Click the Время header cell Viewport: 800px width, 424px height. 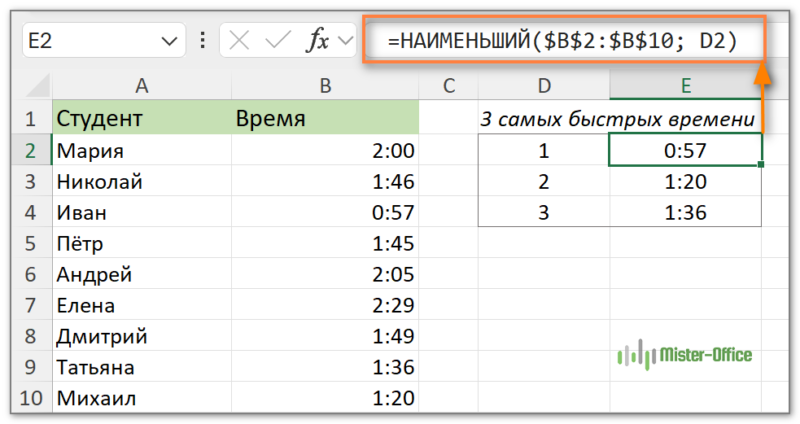click(x=325, y=120)
